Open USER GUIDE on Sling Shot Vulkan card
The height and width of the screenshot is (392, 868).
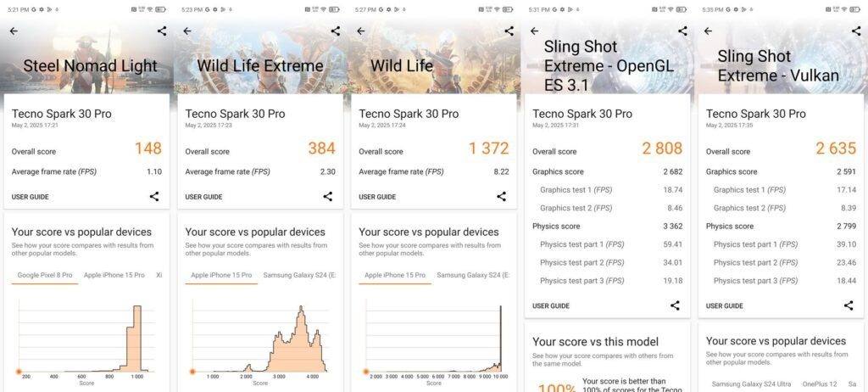(x=724, y=306)
